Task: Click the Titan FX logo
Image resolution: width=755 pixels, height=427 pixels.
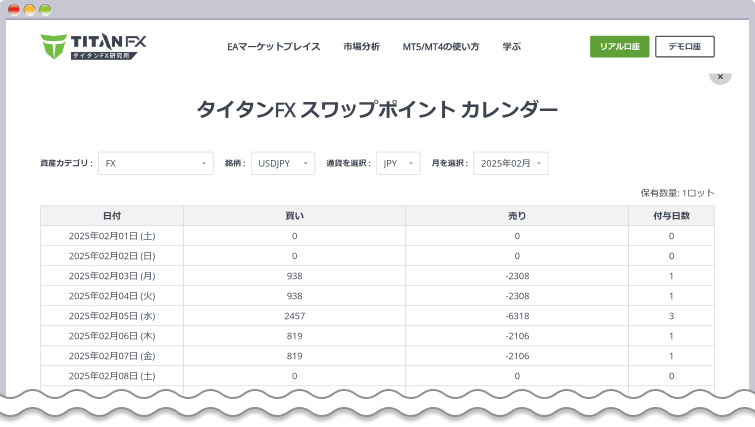Action: pos(93,47)
